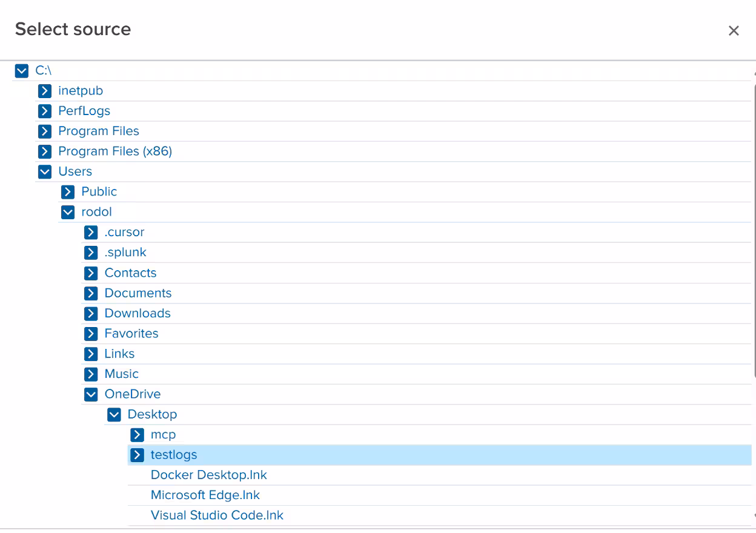Screen dimensions: 756x533
Task: Expand the Program Files (x86) folder
Action: [x=44, y=151]
